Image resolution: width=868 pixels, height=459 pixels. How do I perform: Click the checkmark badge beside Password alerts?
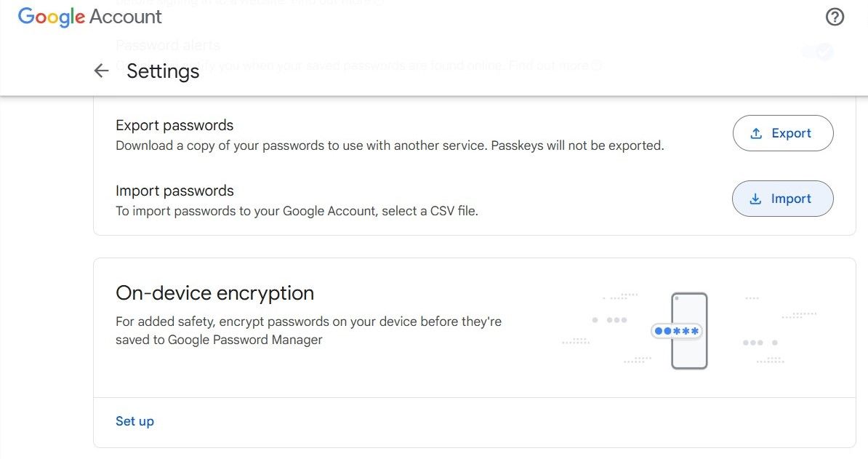point(824,52)
